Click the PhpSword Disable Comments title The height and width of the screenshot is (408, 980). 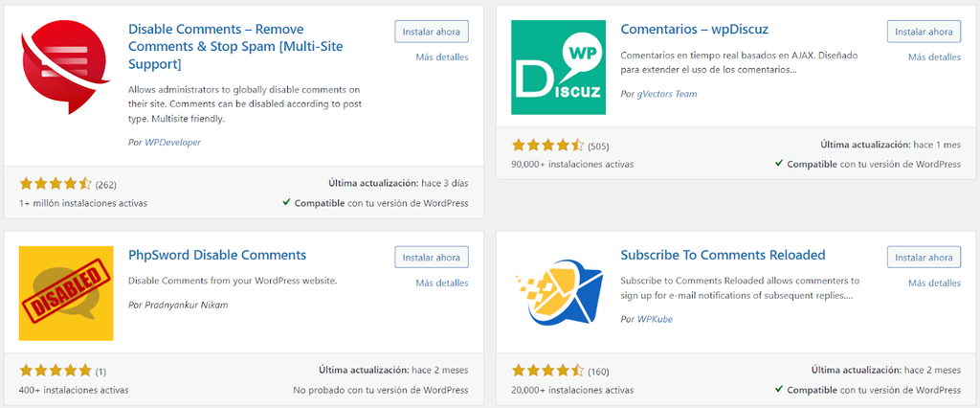coord(217,255)
